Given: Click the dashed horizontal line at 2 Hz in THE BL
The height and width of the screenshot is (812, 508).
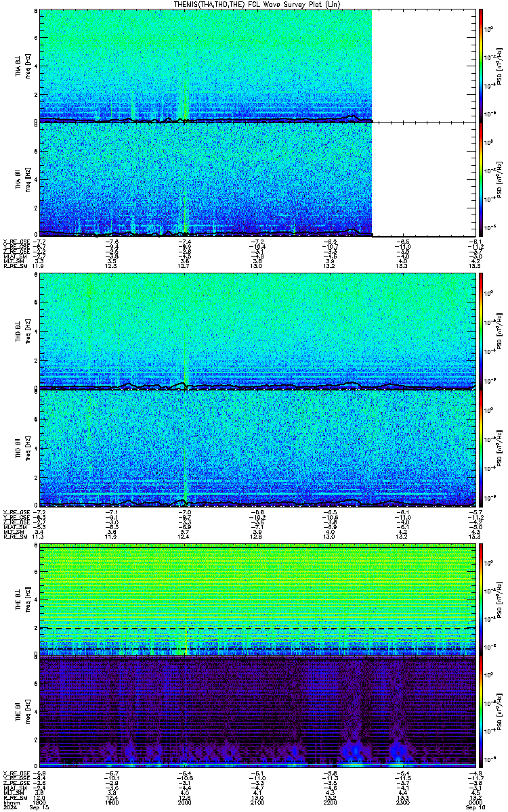Looking at the screenshot, I should (256, 629).
